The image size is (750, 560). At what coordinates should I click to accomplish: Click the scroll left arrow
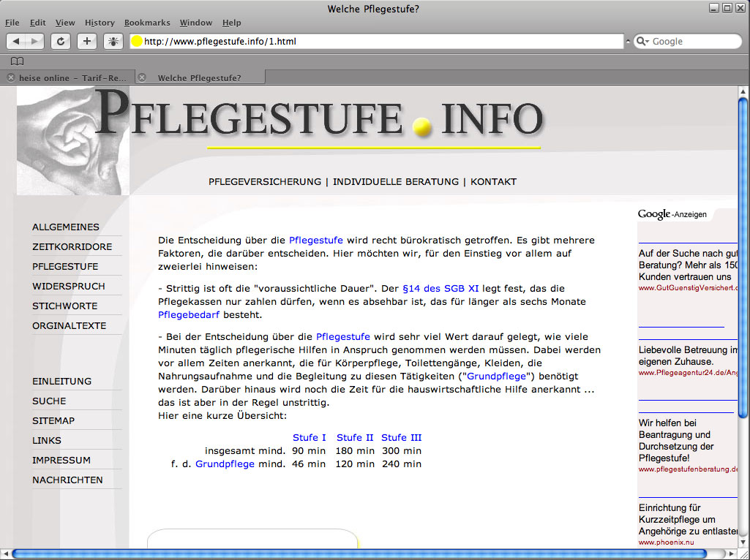tap(6, 554)
